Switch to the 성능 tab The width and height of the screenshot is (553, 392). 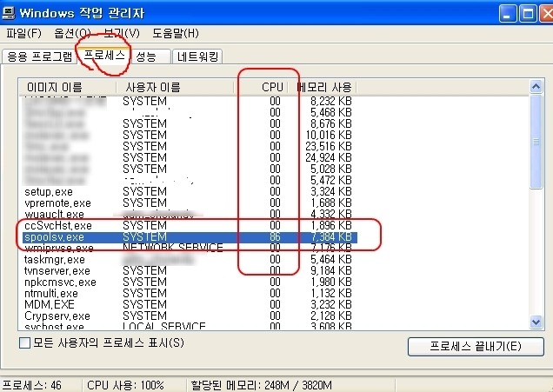[146, 57]
